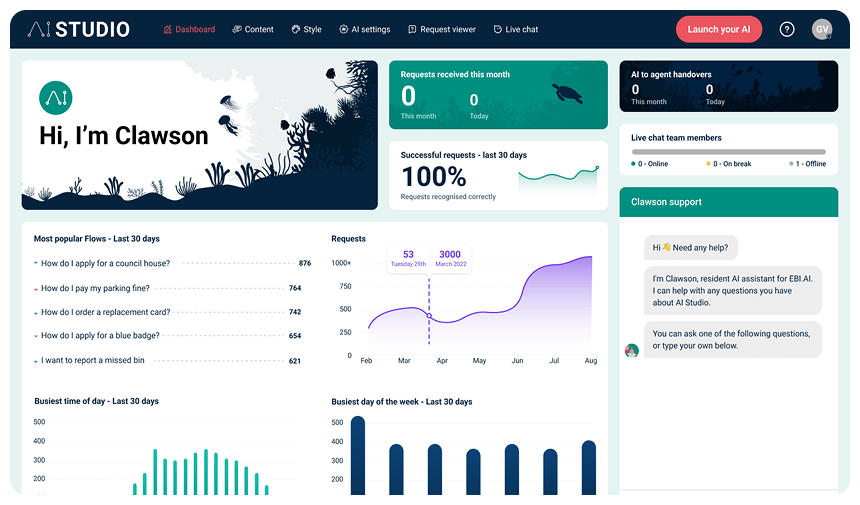
Task: Click the Clawson circular logo icon
Action: [x=55, y=97]
